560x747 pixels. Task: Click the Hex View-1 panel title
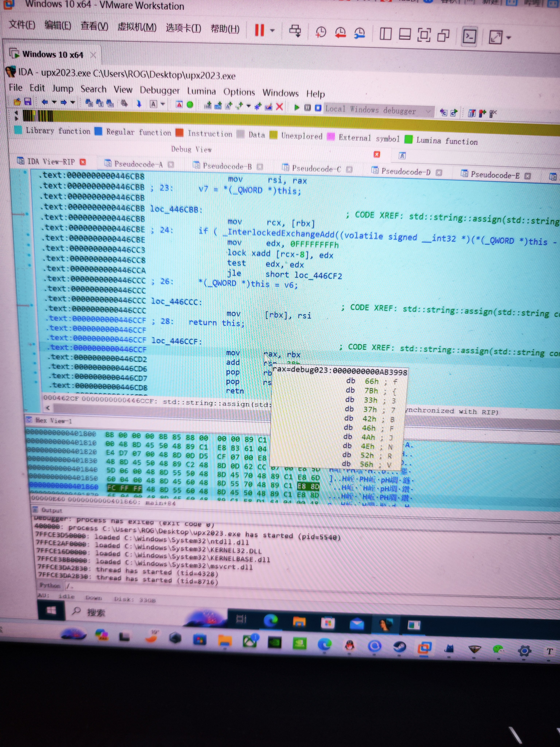pos(53,420)
